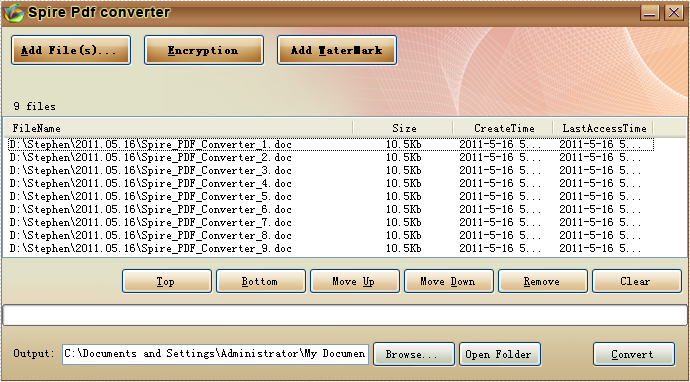Viewport: 690px width, 382px height.
Task: Click the Add WaterMark button
Action: point(337,50)
